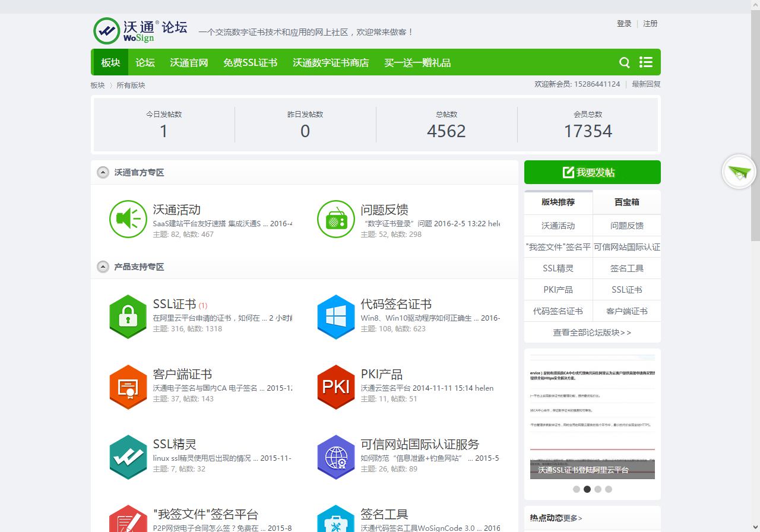Viewport: 760px width, 532px height.
Task: Select SSL证书 in the recommended boards panel
Action: tap(627, 290)
